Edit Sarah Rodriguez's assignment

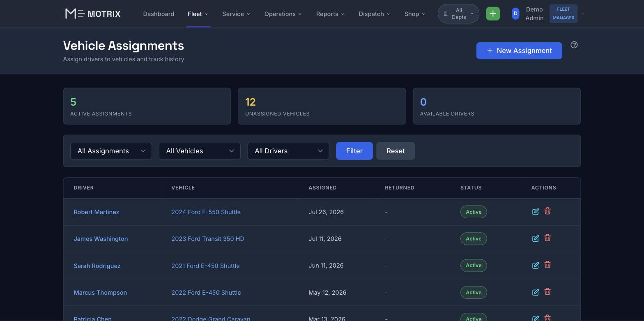(536, 266)
